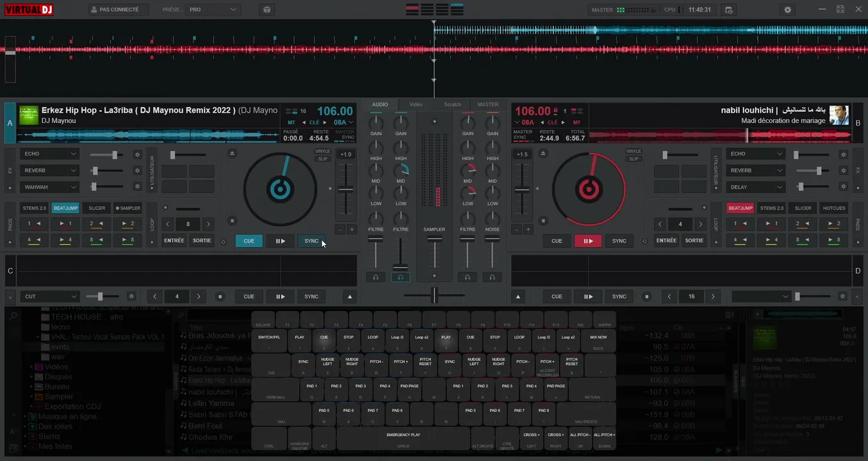Click the up-arrow button on deck C
The height and width of the screenshot is (461, 868).
350,296
